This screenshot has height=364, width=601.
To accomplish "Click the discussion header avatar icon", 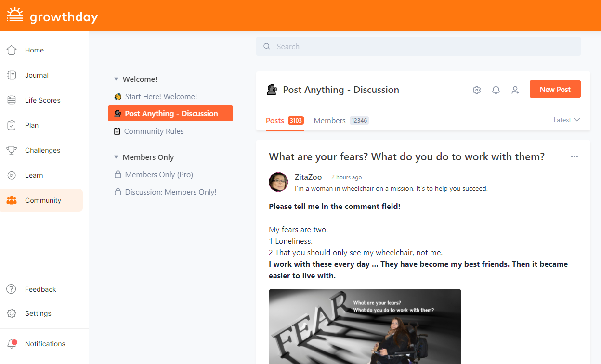I will click(x=272, y=90).
